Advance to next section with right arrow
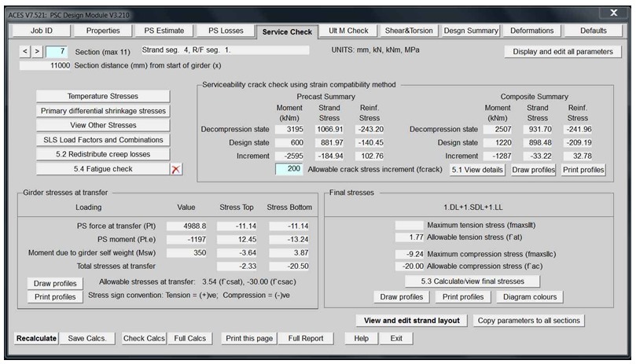The width and height of the screenshot is (636, 364). pyautogui.click(x=35, y=52)
